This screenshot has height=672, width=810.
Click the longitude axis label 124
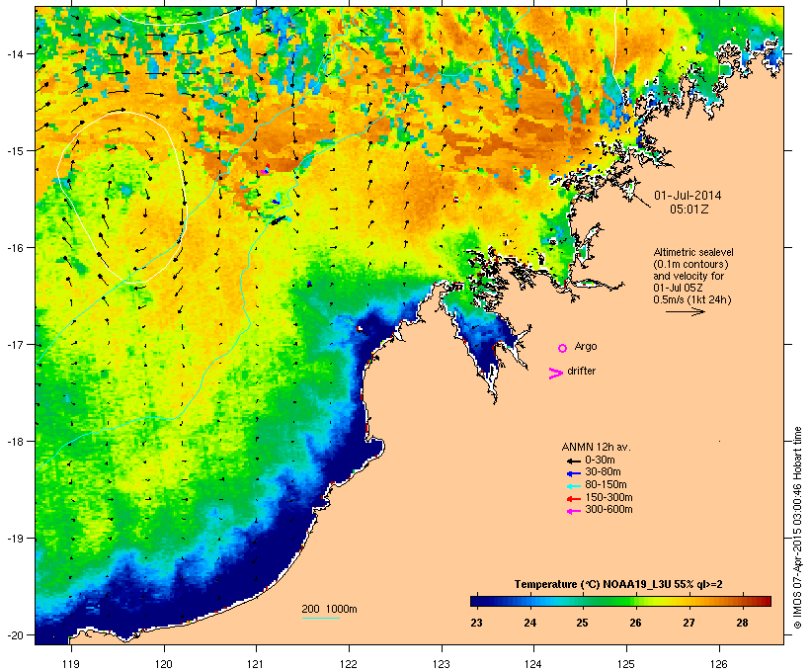[x=533, y=664]
